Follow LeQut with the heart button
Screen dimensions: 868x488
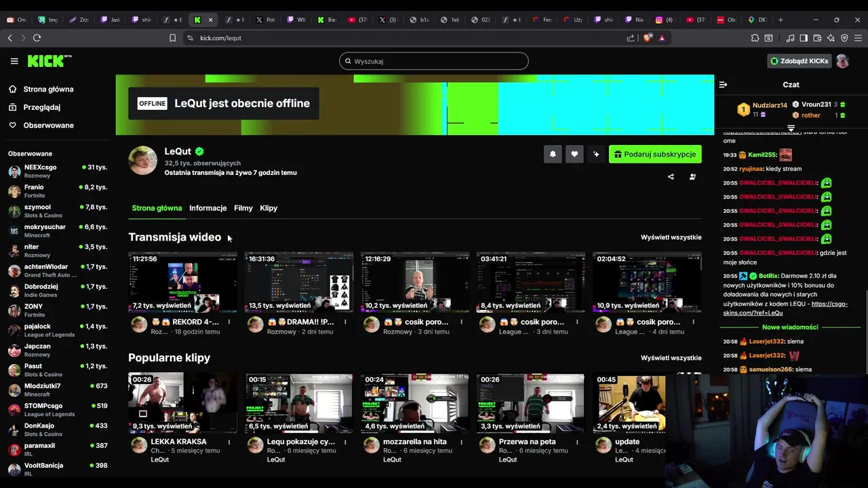574,155
